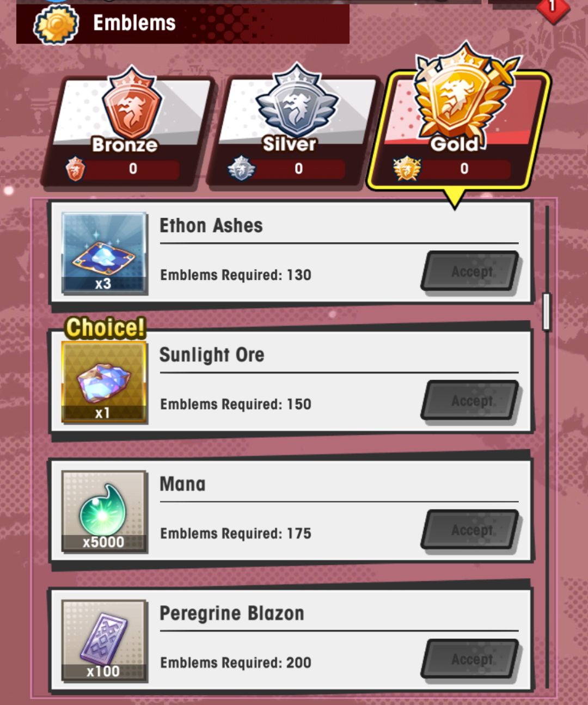
Task: Open the Mana reward row title
Action: (x=182, y=484)
